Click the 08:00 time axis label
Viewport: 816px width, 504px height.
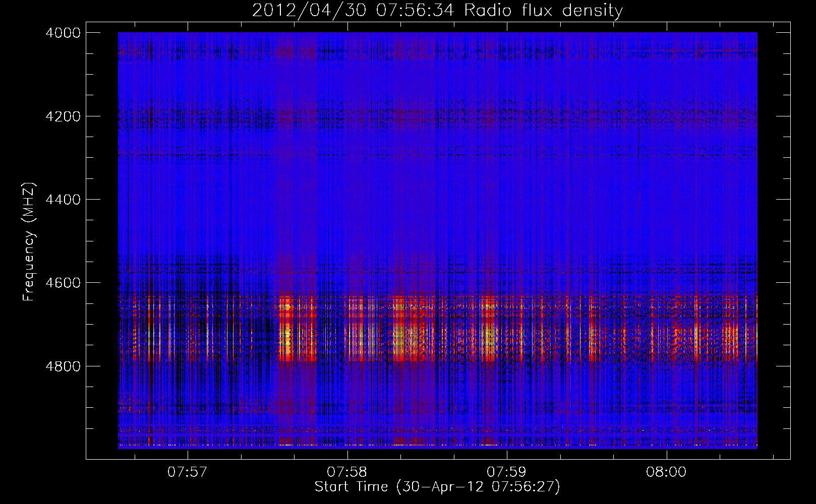coord(666,472)
